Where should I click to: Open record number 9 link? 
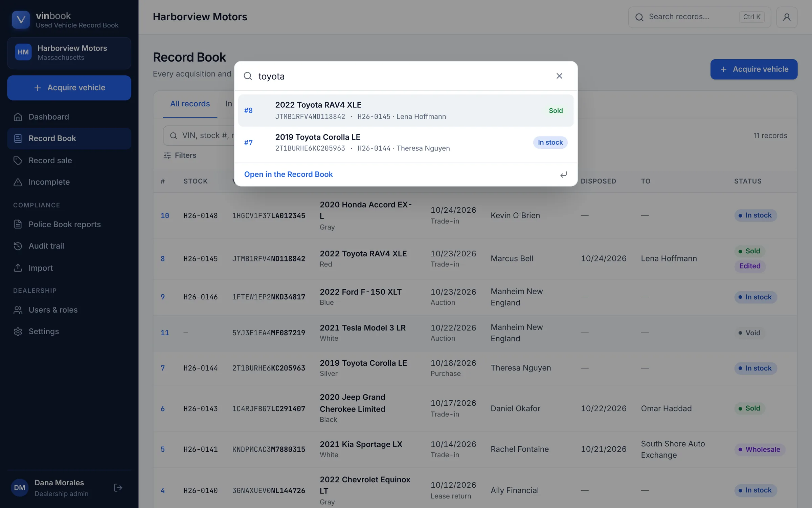[x=163, y=297]
